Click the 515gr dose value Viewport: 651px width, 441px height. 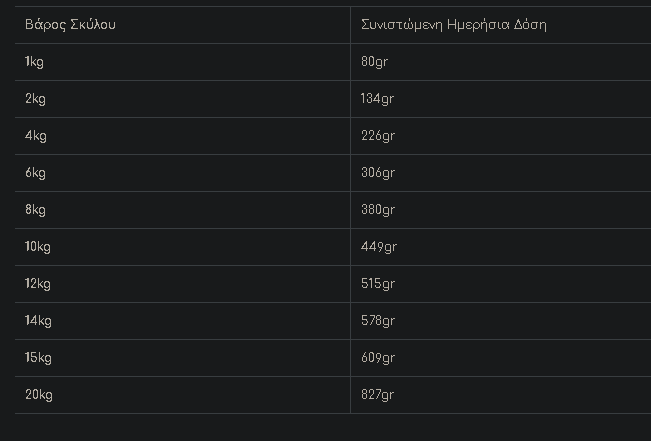(378, 284)
